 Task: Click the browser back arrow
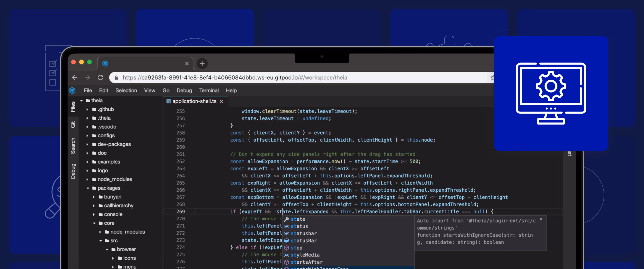tap(74, 77)
